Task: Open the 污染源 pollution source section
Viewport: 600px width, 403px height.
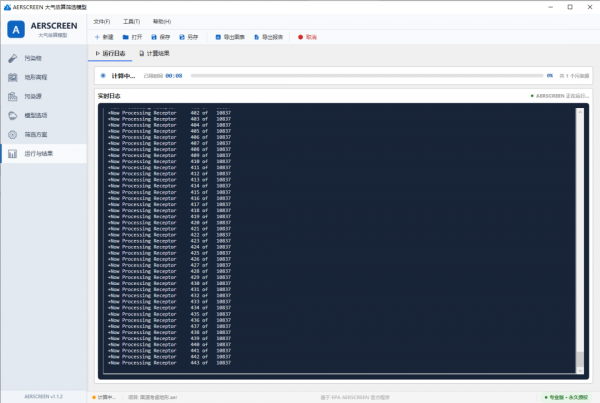Action: point(44,96)
